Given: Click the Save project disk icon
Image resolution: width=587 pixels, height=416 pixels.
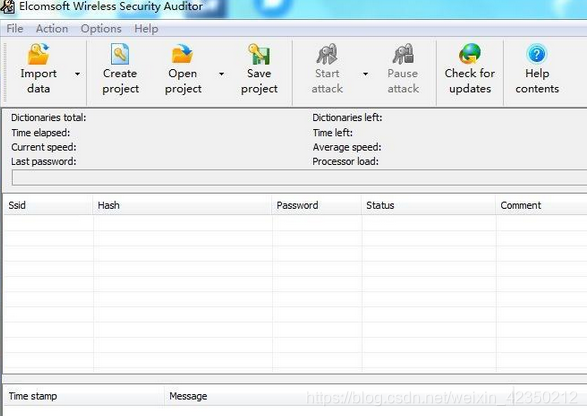Looking at the screenshot, I should [x=259, y=54].
